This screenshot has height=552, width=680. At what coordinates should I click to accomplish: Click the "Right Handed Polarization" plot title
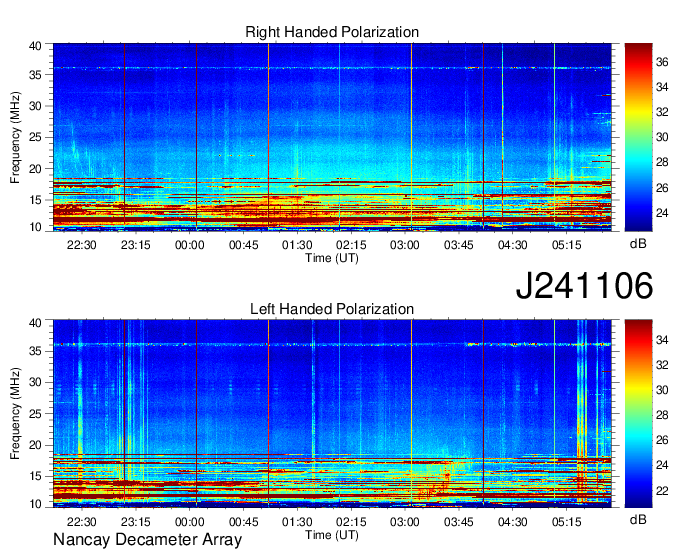pos(332,32)
